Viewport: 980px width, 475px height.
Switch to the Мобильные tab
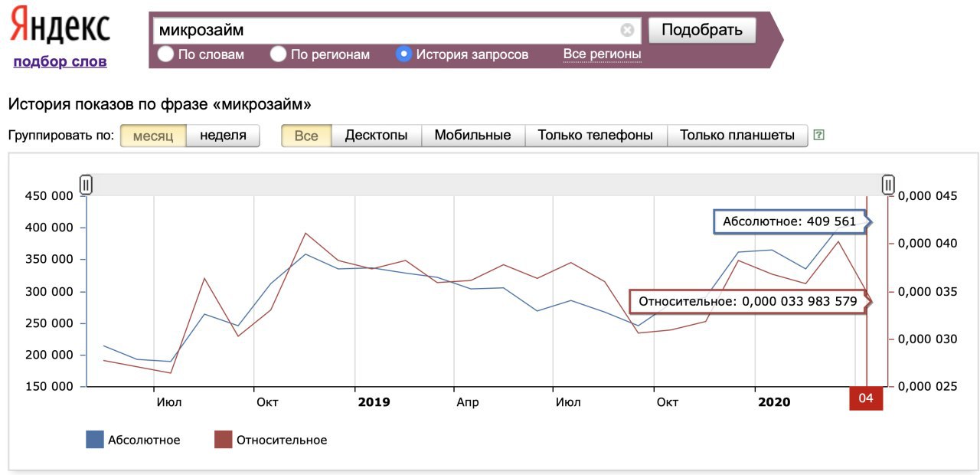[x=472, y=136]
